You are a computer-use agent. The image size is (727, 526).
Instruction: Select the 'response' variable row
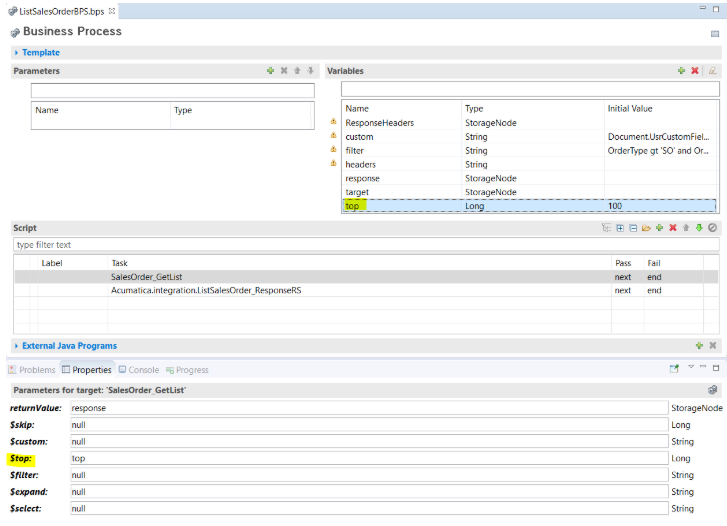[529, 178]
